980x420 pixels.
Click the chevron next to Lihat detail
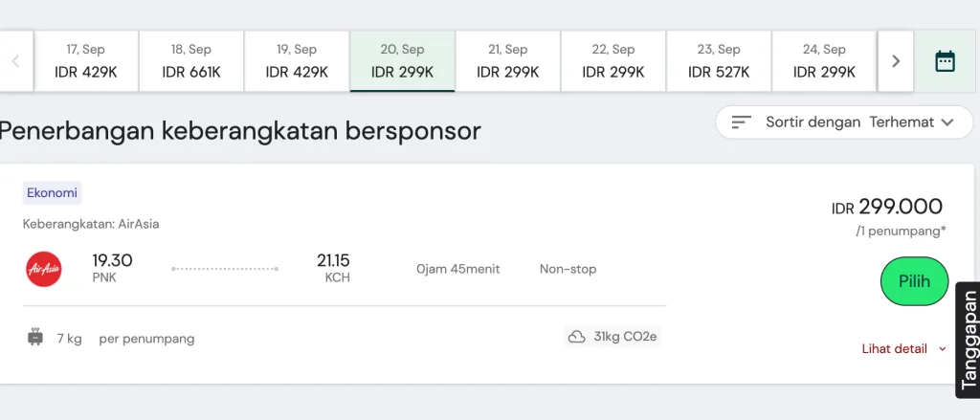point(943,349)
